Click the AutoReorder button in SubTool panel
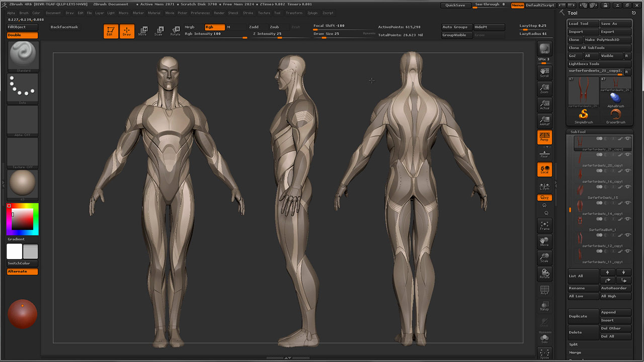This screenshot has width=644, height=362. (x=615, y=288)
